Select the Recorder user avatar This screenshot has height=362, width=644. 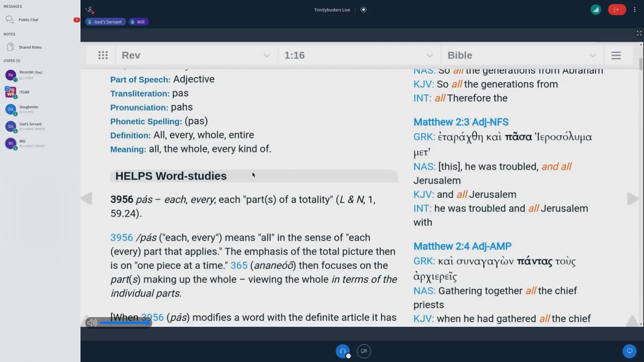click(11, 75)
